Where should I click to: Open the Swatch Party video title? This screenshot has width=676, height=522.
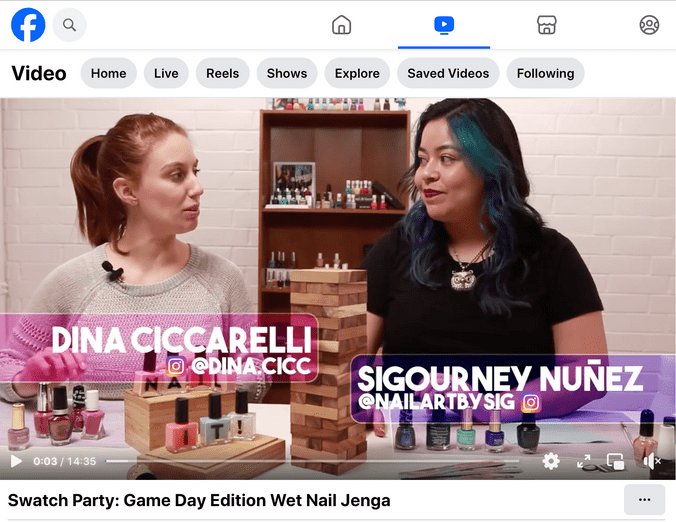pos(199,500)
